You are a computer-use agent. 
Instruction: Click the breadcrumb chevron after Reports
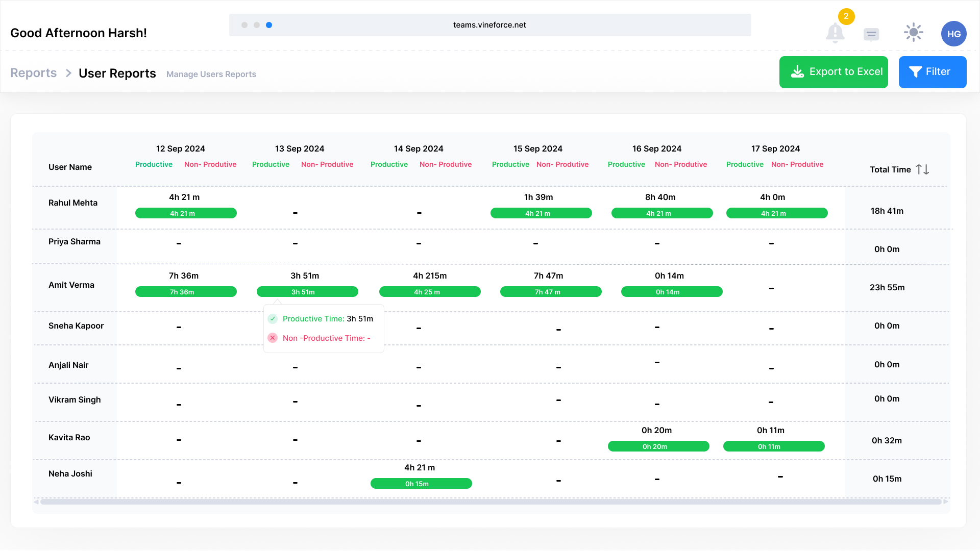(68, 73)
